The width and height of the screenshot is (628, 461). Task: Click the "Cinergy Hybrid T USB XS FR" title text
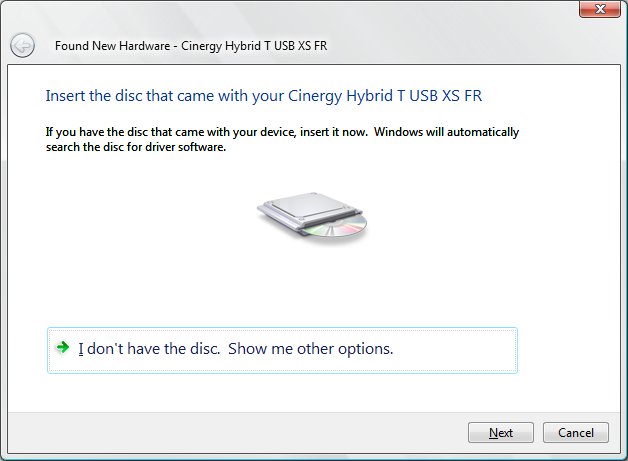tap(254, 46)
